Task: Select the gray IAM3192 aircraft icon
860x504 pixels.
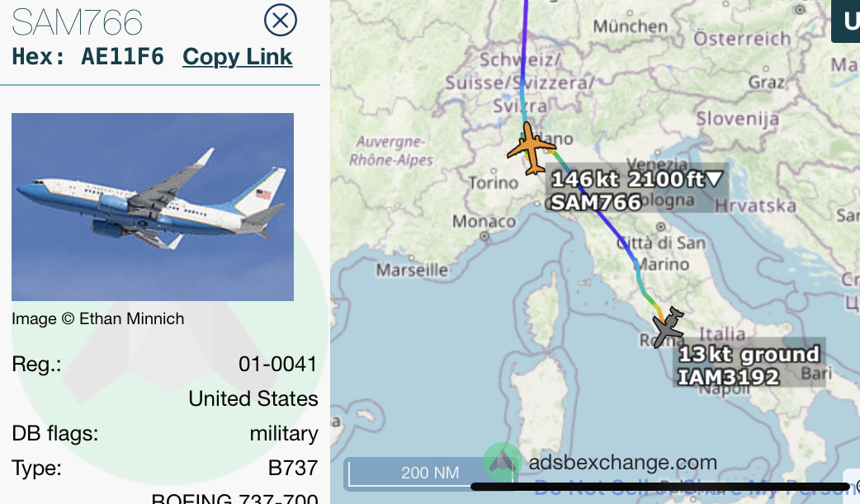Action: (668, 327)
